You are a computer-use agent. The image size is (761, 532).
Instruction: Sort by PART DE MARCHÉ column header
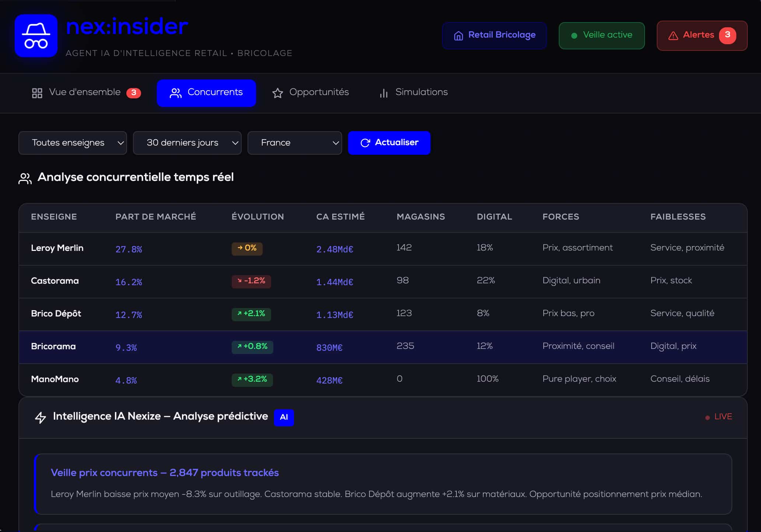[x=156, y=217]
